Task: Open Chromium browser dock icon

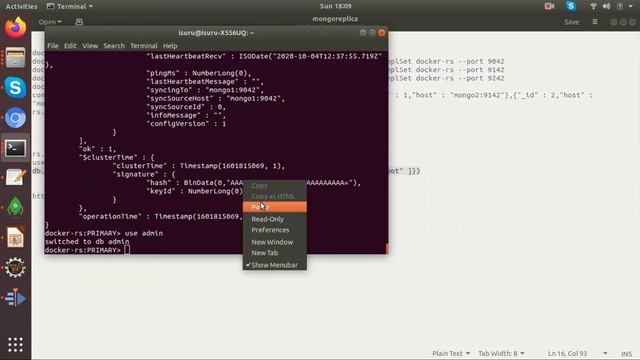Action: [x=15, y=118]
